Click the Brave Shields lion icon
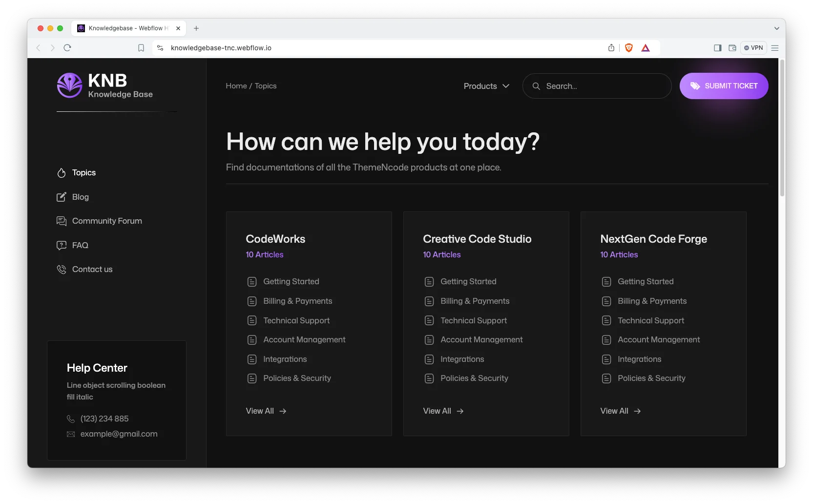 coord(629,48)
